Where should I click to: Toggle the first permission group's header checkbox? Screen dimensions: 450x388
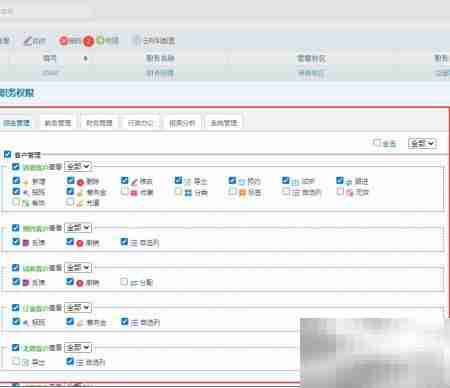(16, 166)
